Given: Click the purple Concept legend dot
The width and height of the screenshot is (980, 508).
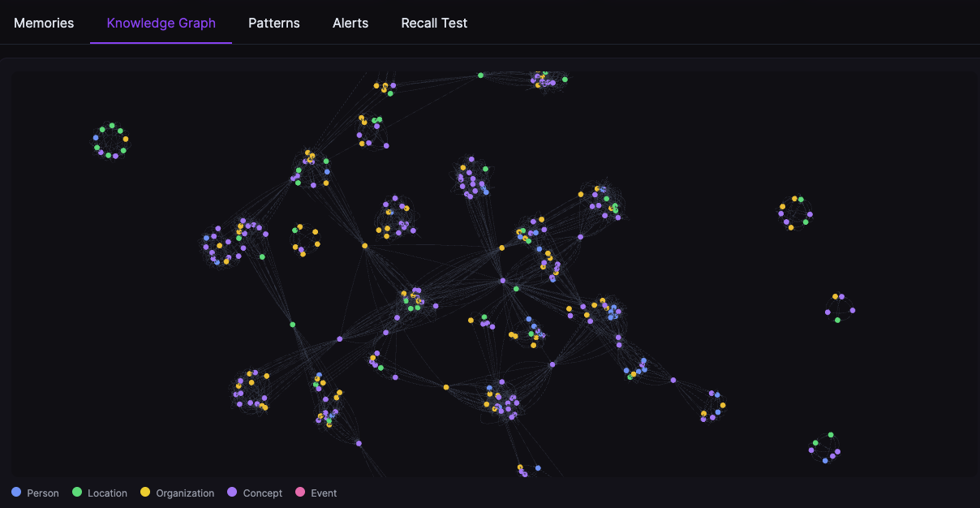Looking at the screenshot, I should point(232,492).
